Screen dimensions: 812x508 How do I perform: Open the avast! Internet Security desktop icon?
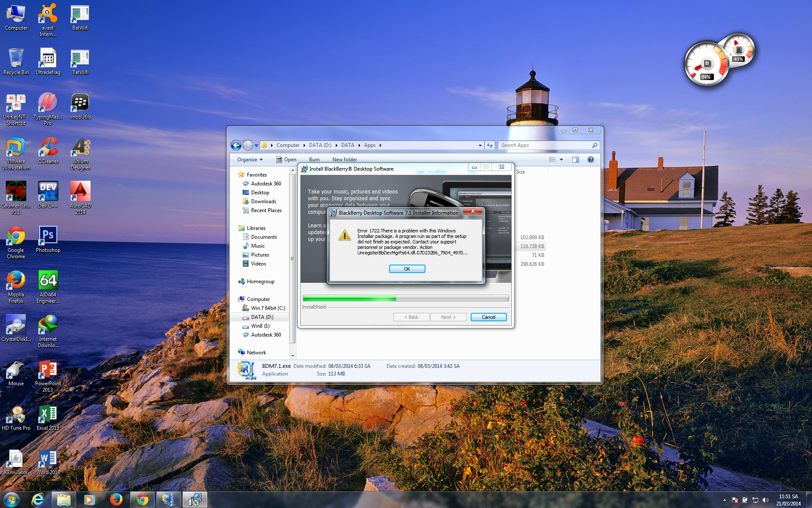pyautogui.click(x=48, y=20)
